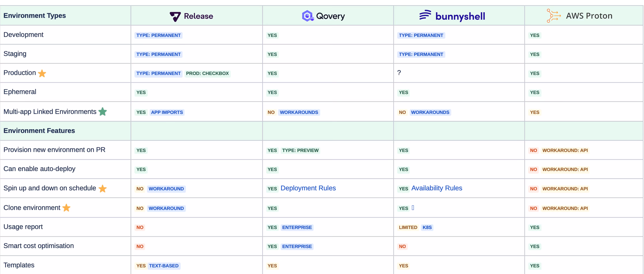644x274 pixels.
Task: Click WORKAROUNDS tag in Qovery column
Action: pos(299,112)
